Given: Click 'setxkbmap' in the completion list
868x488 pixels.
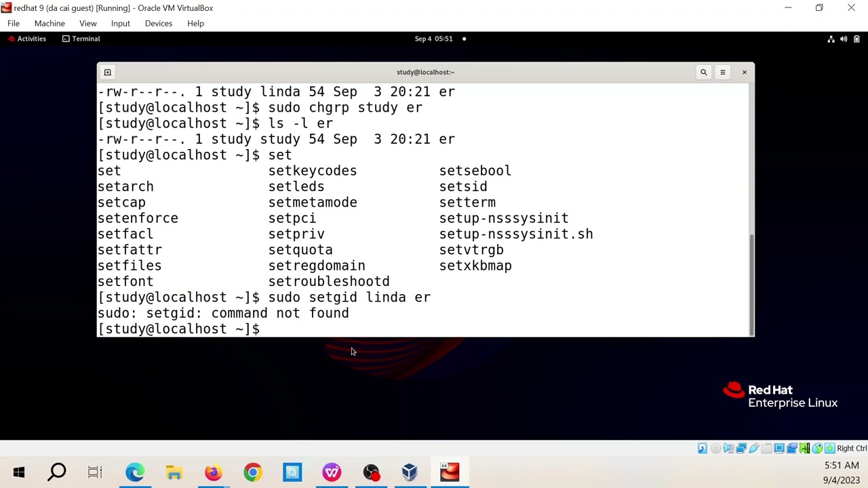Looking at the screenshot, I should click(475, 266).
